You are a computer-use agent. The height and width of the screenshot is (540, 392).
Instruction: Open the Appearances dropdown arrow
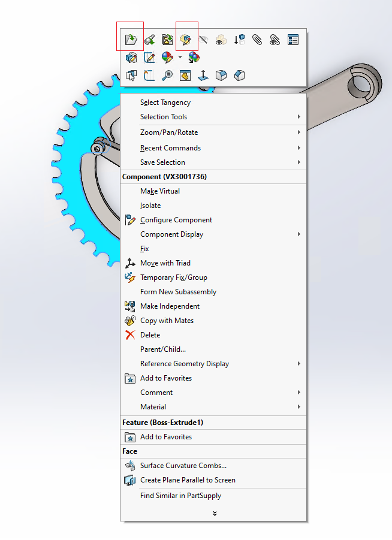(x=179, y=58)
